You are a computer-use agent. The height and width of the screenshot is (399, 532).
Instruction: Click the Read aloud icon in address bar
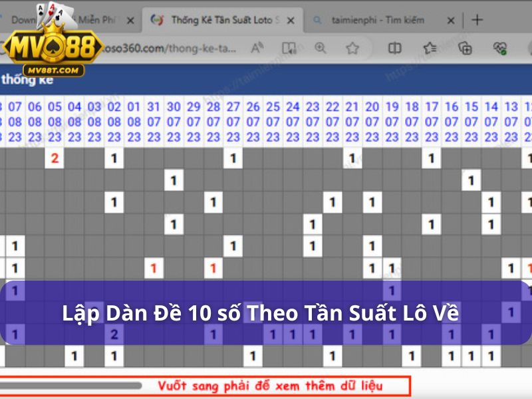click(x=257, y=48)
